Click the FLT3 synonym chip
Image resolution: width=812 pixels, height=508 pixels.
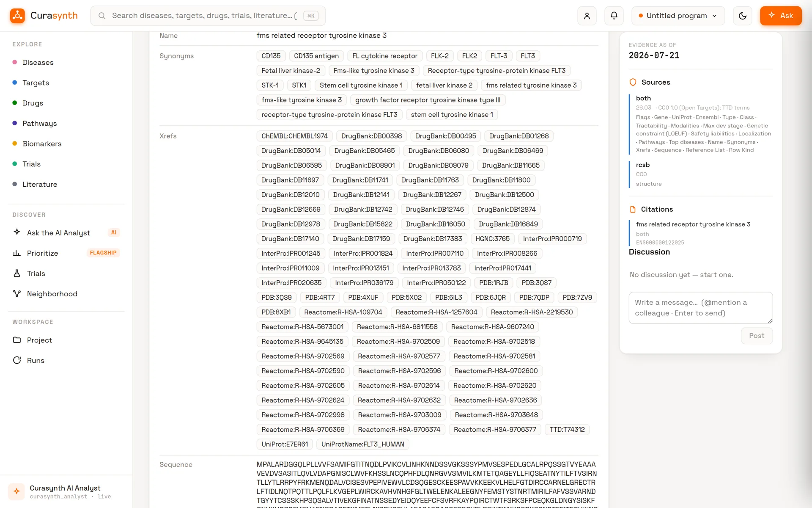[527, 56]
